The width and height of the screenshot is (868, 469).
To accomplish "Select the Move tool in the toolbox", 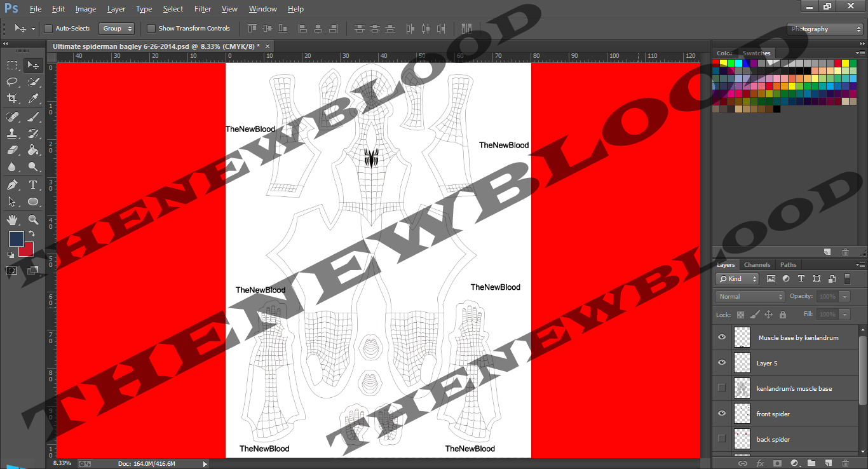I will (33, 65).
